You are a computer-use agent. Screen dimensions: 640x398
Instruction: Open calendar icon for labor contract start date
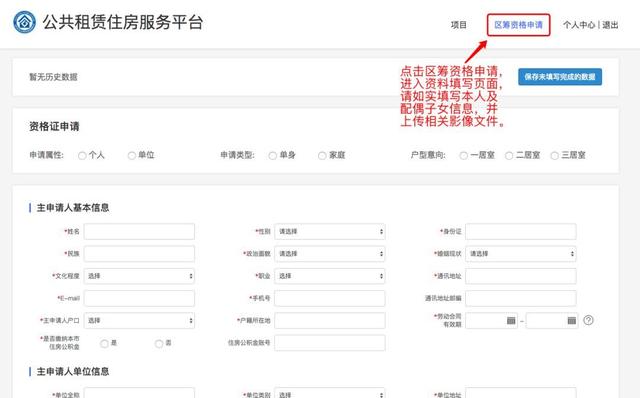click(511, 320)
